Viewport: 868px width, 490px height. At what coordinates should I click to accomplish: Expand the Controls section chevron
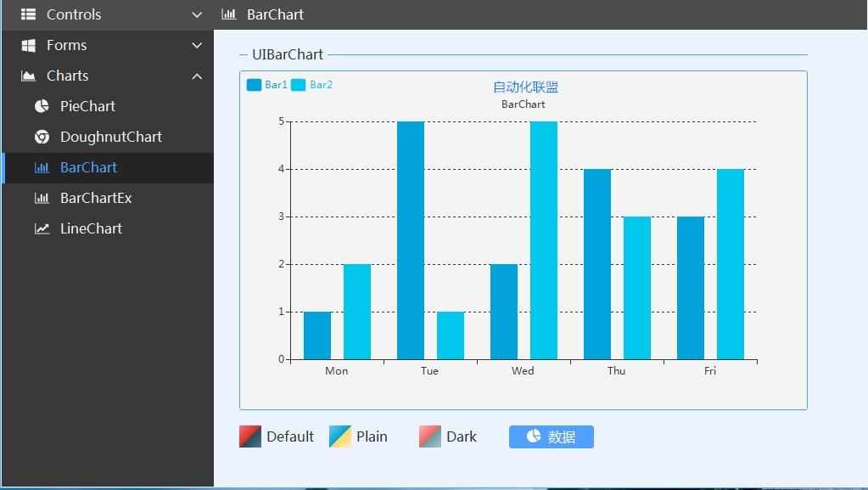tap(197, 14)
